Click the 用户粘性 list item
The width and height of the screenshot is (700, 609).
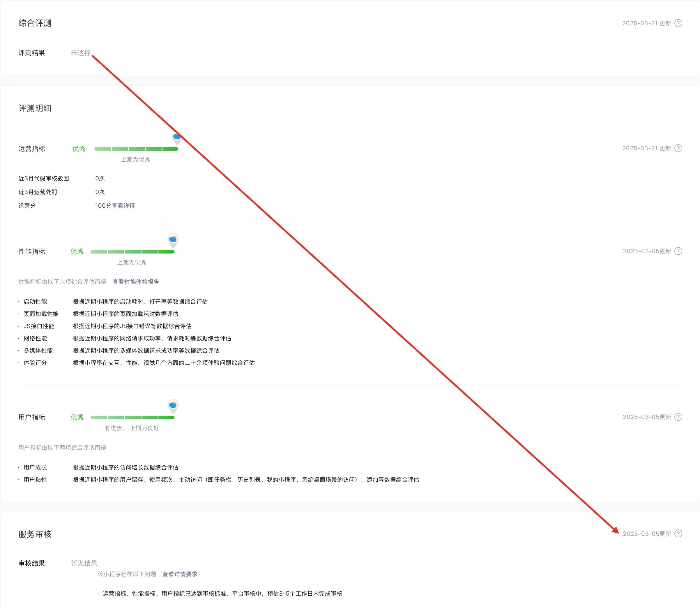point(35,480)
